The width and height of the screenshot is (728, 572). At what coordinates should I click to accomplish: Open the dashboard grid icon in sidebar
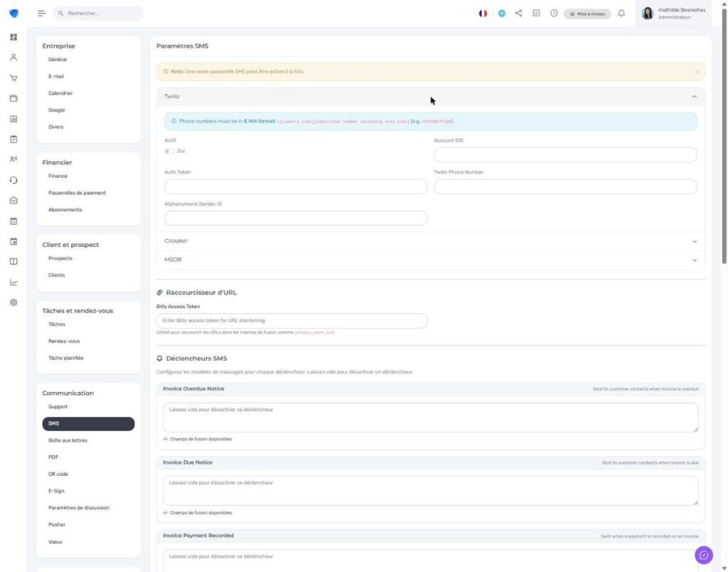click(x=14, y=37)
